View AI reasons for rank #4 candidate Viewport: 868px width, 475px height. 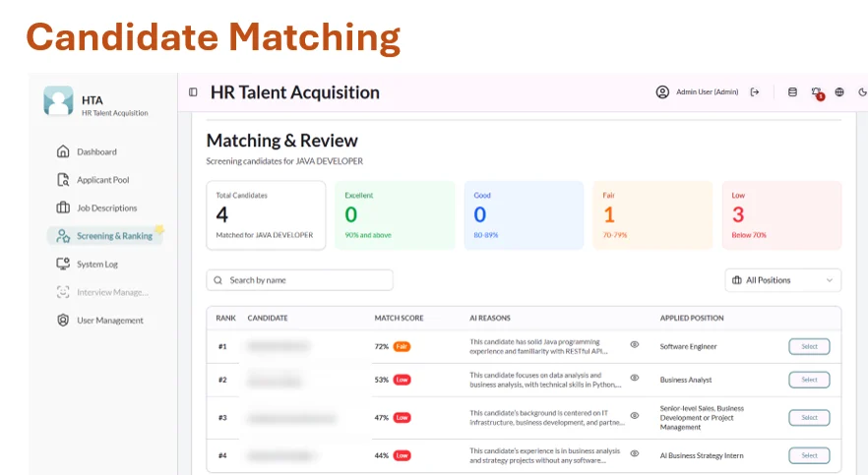(x=635, y=453)
